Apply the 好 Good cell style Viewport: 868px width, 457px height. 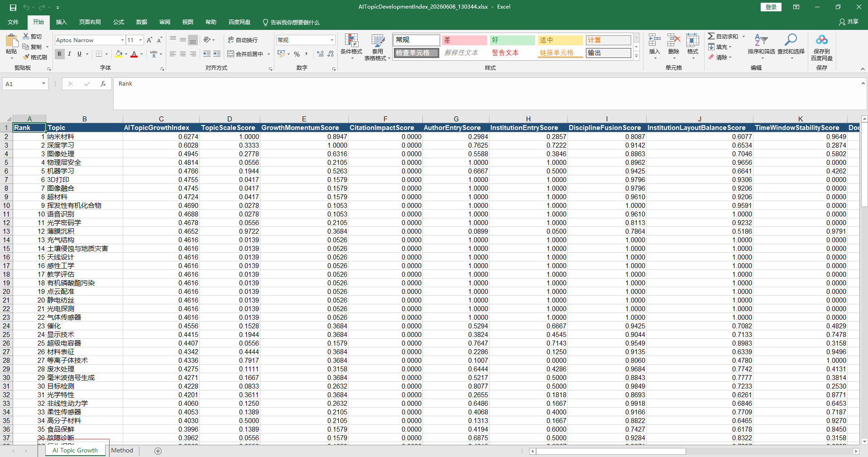pos(513,40)
